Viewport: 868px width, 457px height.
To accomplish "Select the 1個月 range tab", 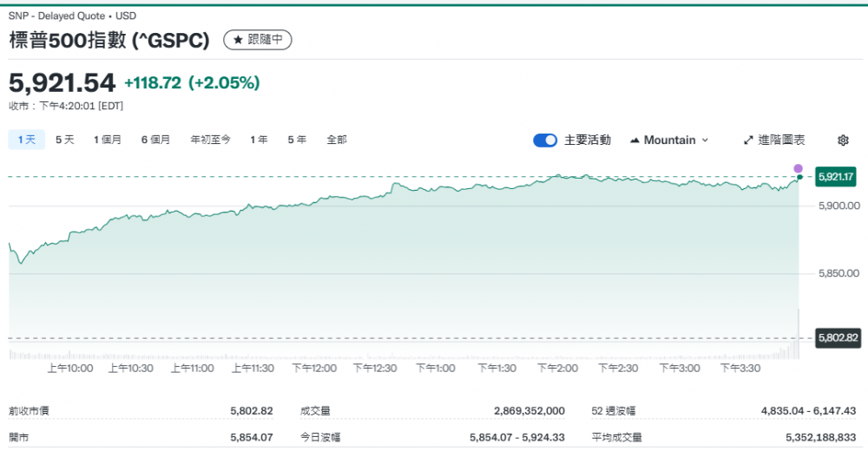I will [x=108, y=140].
